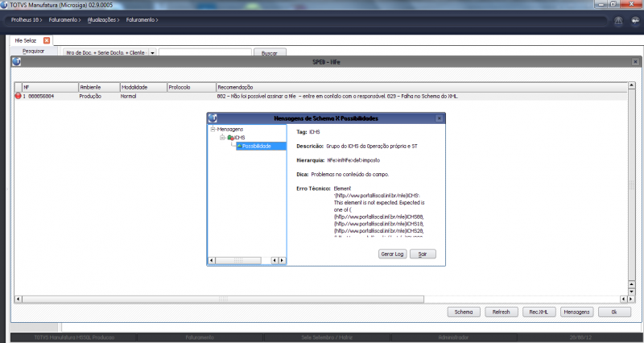Click the 002 - Não foi possível assinar recommendation text

pos(337,96)
